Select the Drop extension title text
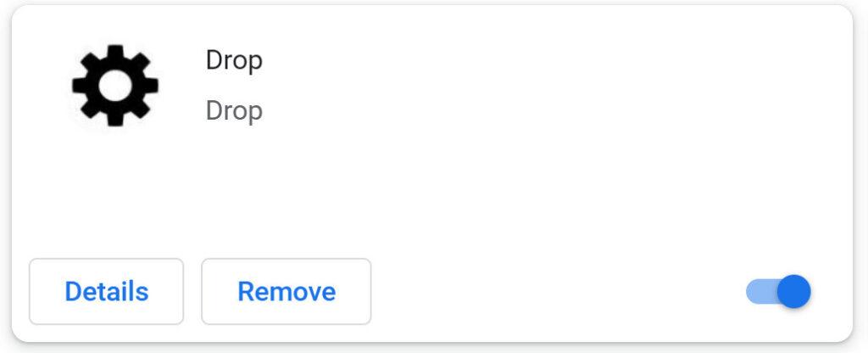Image resolution: width=868 pixels, height=353 pixels. click(234, 60)
